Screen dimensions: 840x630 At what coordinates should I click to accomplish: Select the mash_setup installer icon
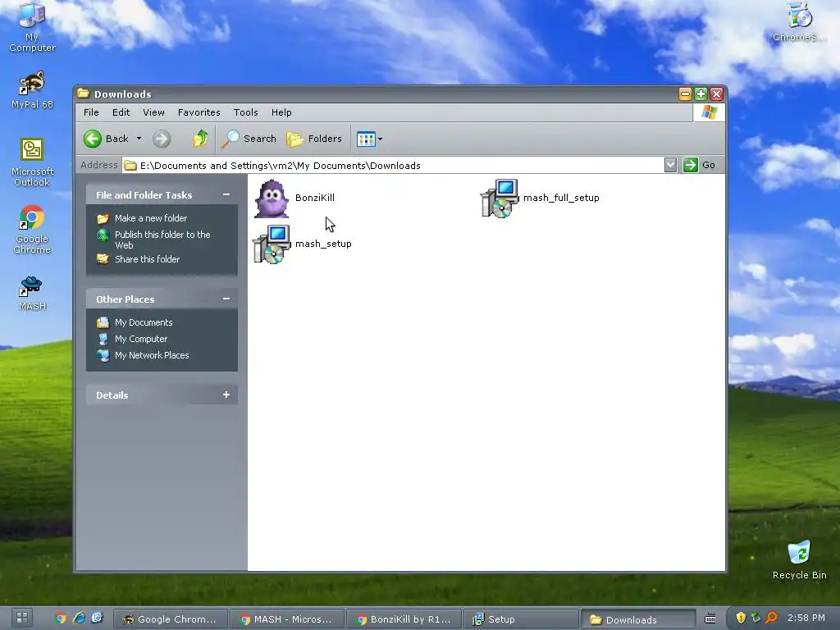click(x=272, y=244)
